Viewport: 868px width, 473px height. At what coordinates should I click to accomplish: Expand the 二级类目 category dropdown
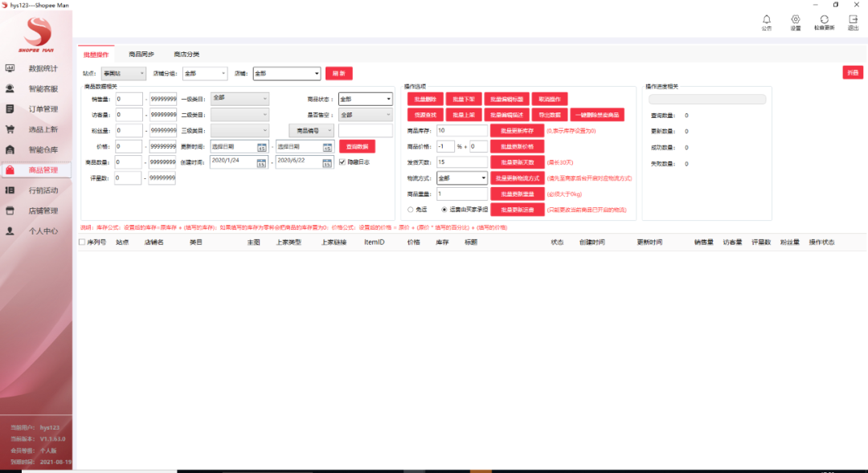(x=240, y=115)
